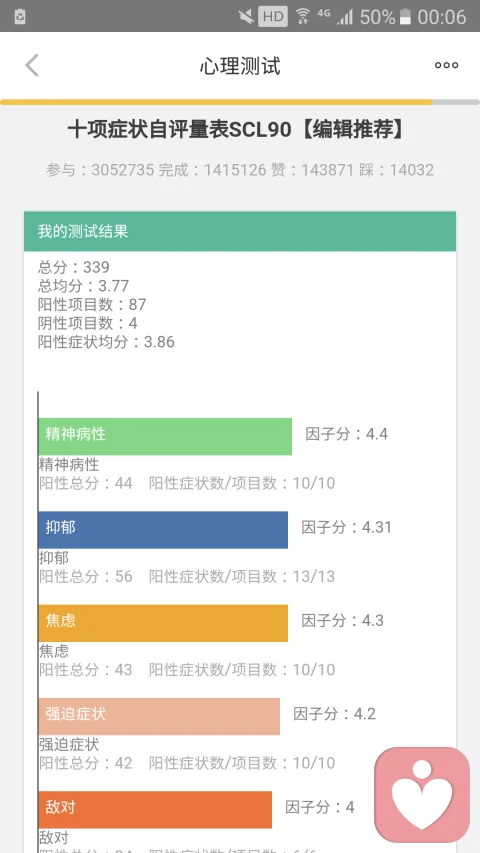Screen dimensions: 480x853
Task: Tap the battery status icon
Action: (x=405, y=17)
